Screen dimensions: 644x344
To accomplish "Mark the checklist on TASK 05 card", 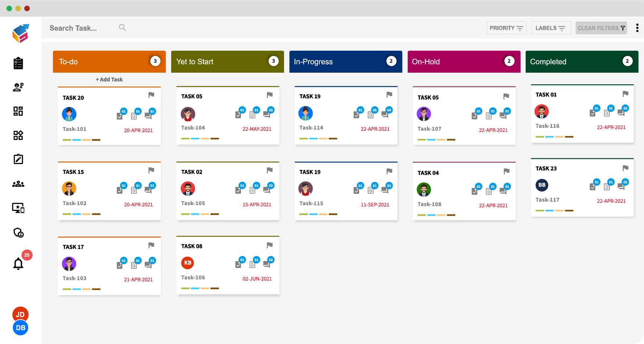I will coord(239,114).
